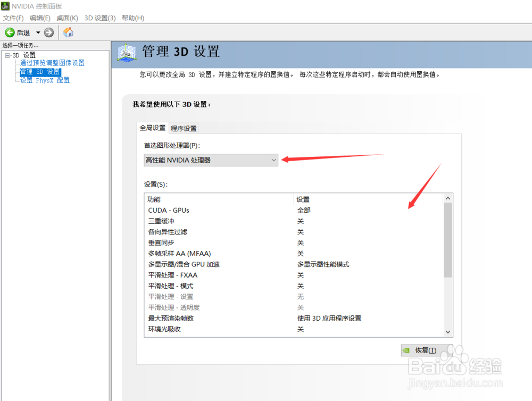Select the 最大预渲染帧数 row

294,318
